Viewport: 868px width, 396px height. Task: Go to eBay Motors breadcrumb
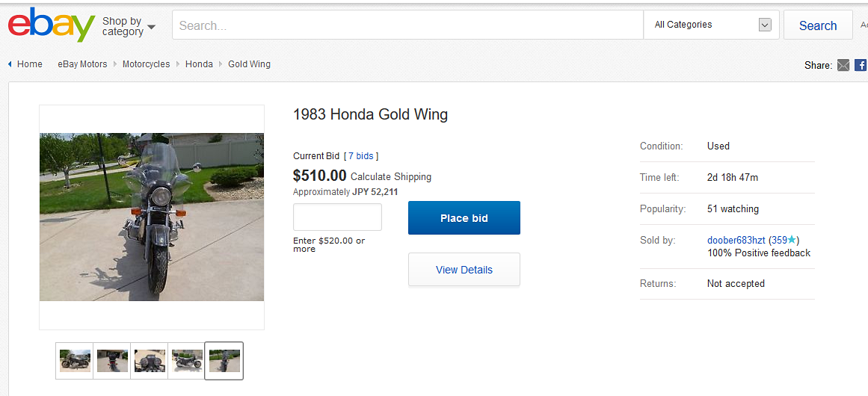82,64
